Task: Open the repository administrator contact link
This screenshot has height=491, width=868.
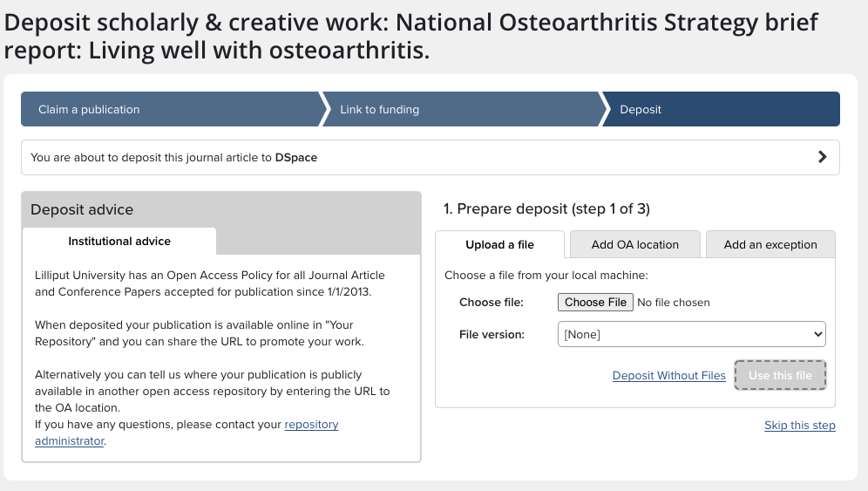Action: click(x=311, y=425)
